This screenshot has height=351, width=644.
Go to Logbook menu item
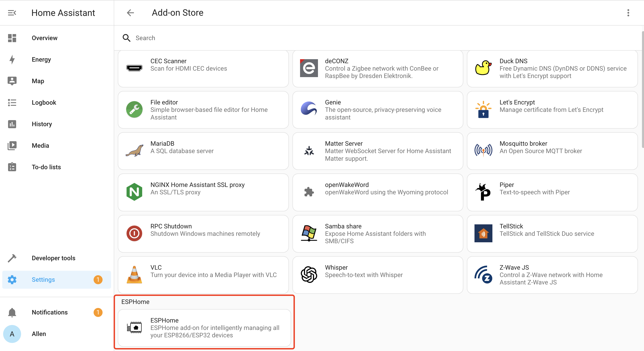pos(44,103)
